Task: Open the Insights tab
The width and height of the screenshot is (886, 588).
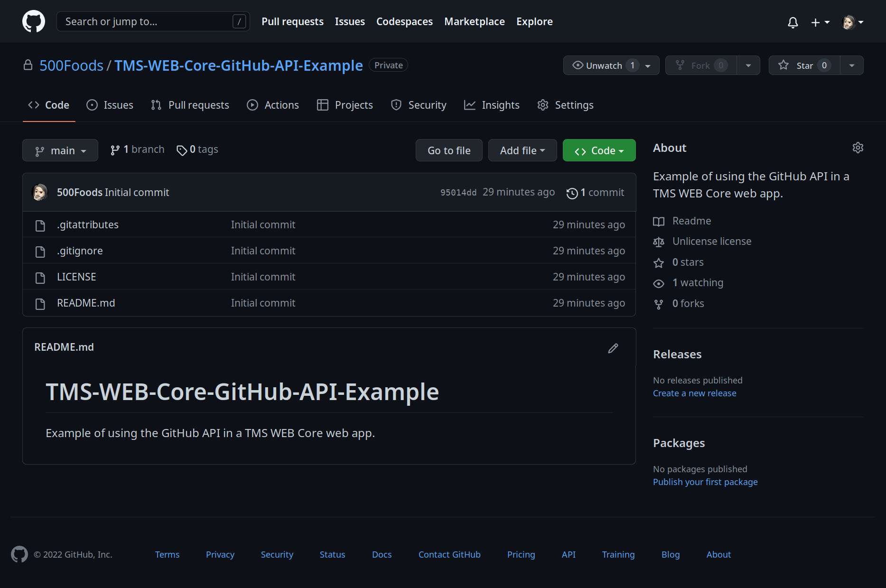Action: 492,105
